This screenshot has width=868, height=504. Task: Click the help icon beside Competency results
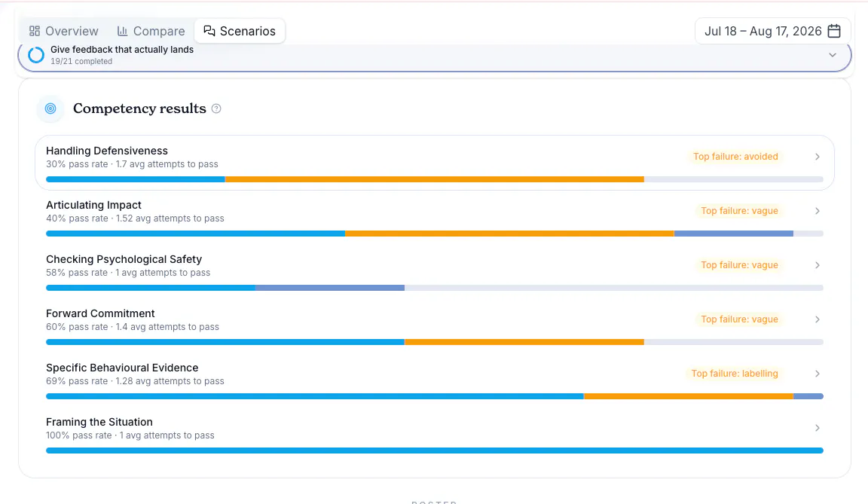[x=216, y=108]
